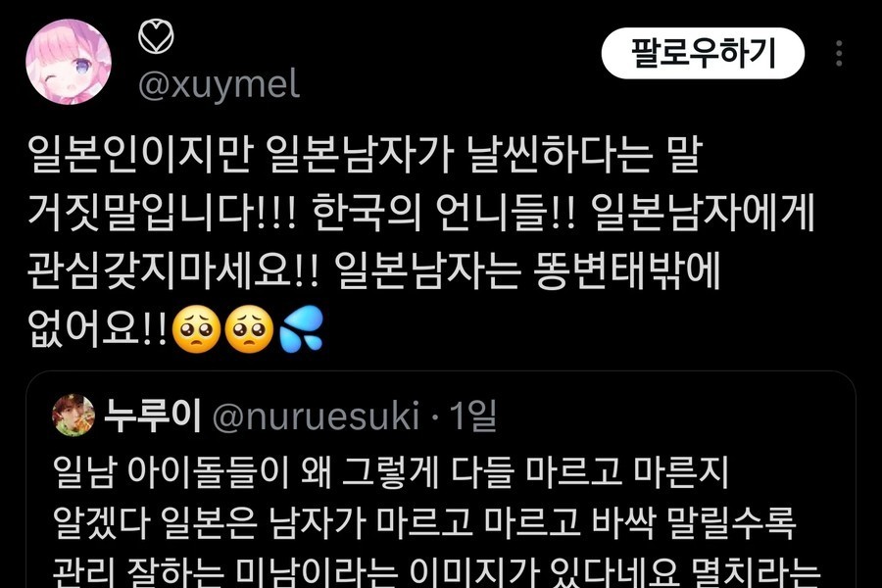Viewport: 882px width, 588px height.
Task: Click main tweet line starting 일본인이지만
Action: (366, 154)
